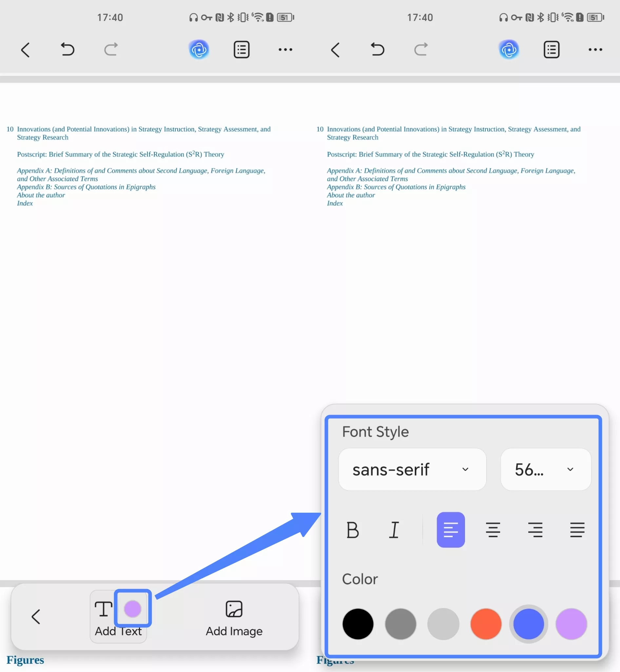Redo the edit in the left screen

111,49
